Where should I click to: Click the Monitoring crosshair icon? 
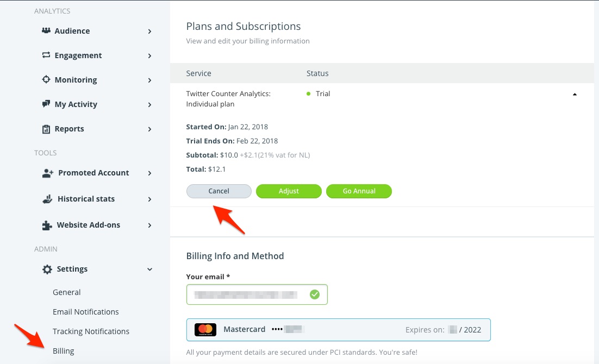46,79
